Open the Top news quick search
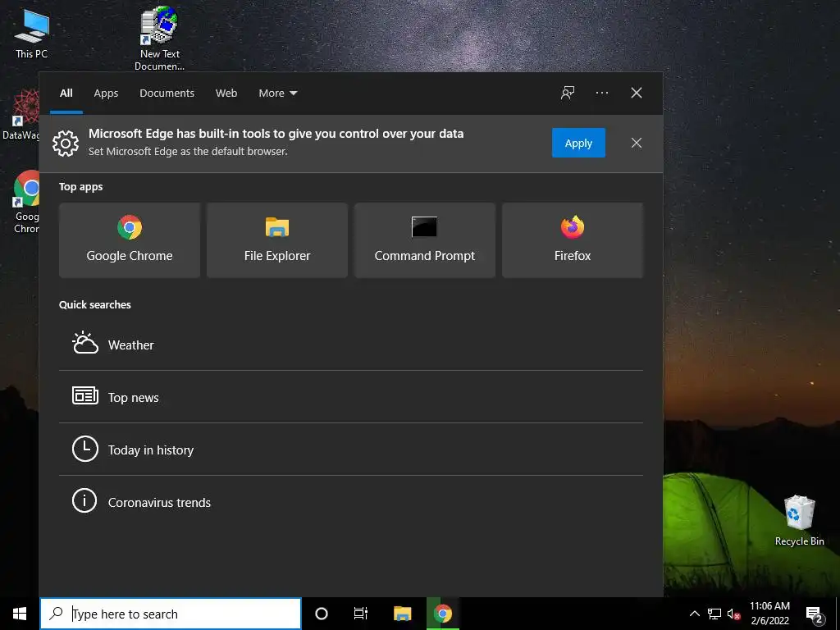 (351, 397)
